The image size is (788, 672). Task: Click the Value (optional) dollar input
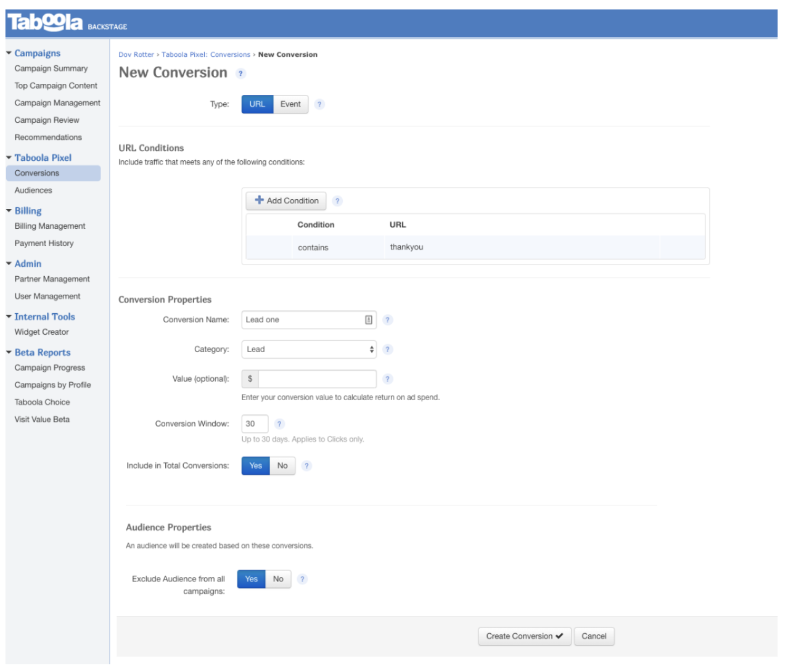(317, 379)
